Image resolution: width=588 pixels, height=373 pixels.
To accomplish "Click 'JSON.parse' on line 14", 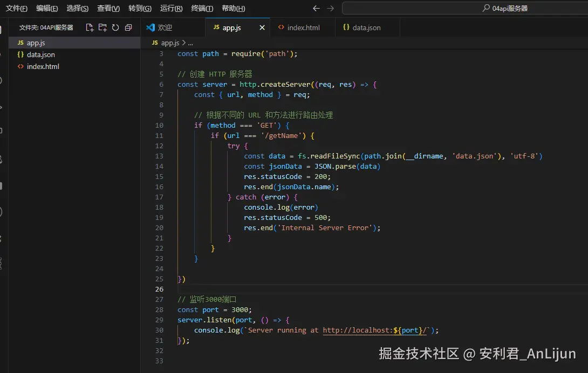I will pos(335,166).
